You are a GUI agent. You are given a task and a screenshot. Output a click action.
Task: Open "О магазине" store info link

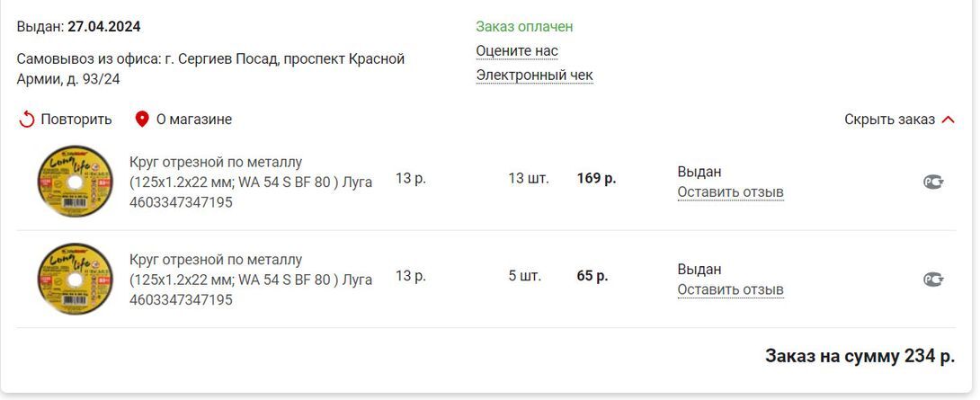pos(193,120)
